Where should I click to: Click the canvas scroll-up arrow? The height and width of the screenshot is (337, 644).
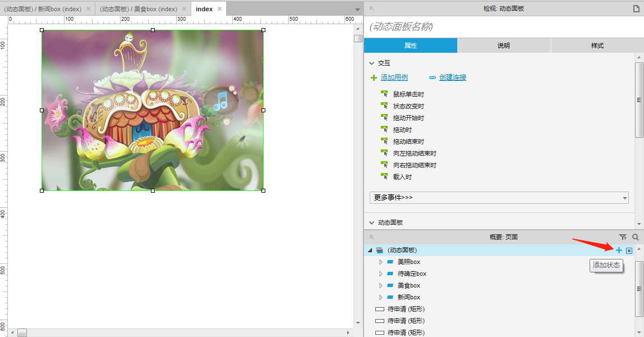pos(358,29)
